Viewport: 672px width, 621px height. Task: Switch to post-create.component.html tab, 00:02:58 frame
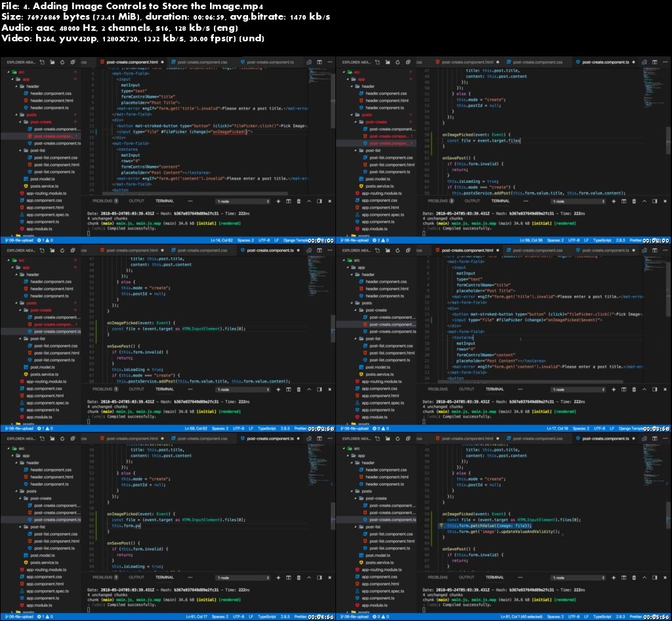tap(131, 250)
